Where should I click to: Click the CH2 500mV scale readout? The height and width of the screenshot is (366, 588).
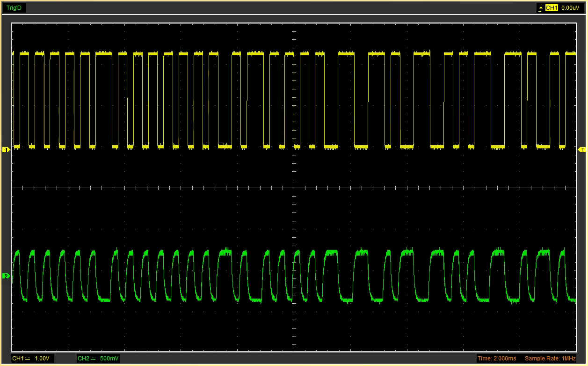(x=98, y=359)
